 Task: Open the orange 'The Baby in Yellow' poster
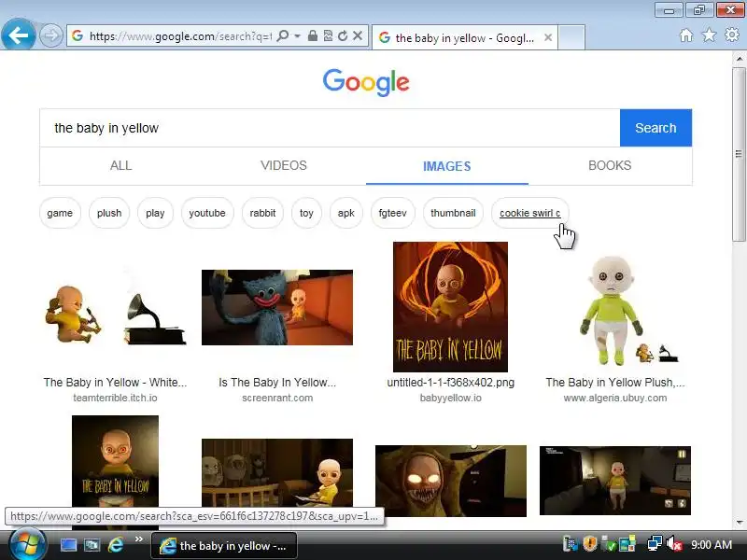[x=450, y=307]
